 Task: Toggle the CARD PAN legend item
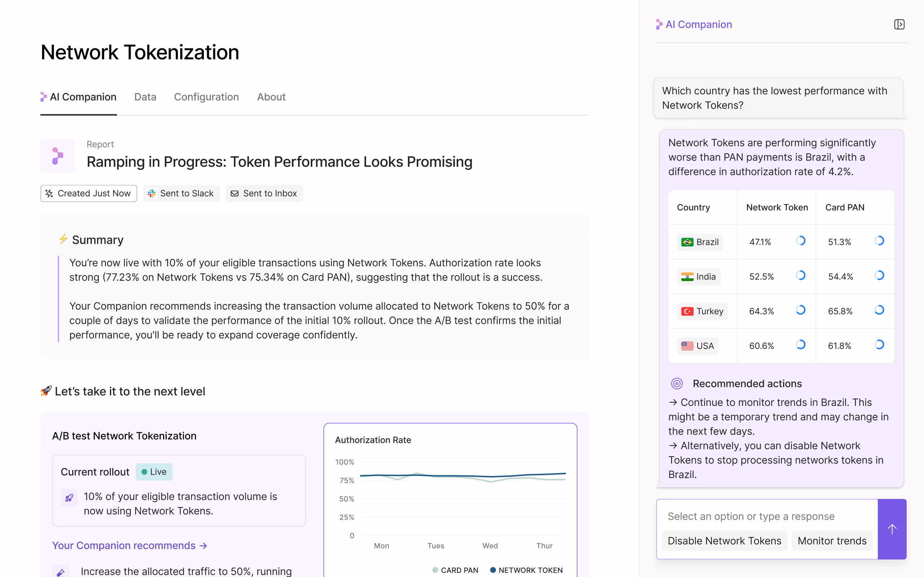click(x=455, y=570)
